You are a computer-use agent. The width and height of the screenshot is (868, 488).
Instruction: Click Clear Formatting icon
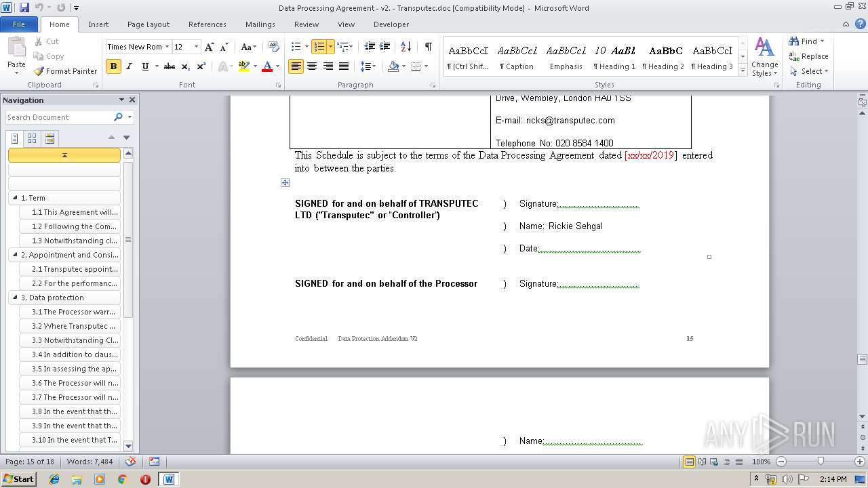coord(274,47)
